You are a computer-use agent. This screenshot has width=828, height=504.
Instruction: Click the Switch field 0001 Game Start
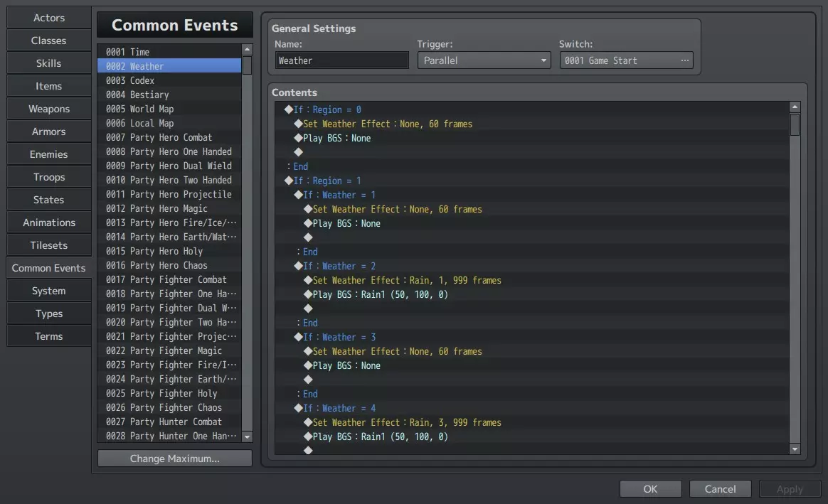[x=626, y=60]
